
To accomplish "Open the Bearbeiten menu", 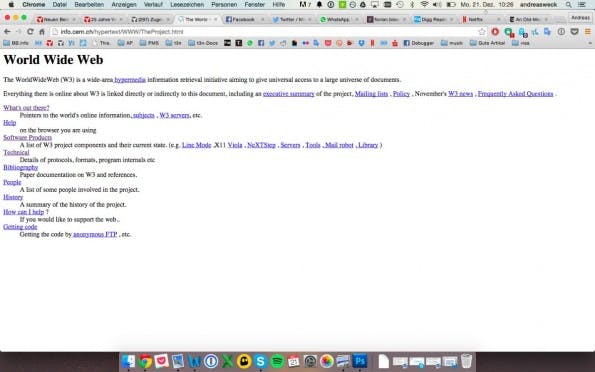I will (89, 5).
